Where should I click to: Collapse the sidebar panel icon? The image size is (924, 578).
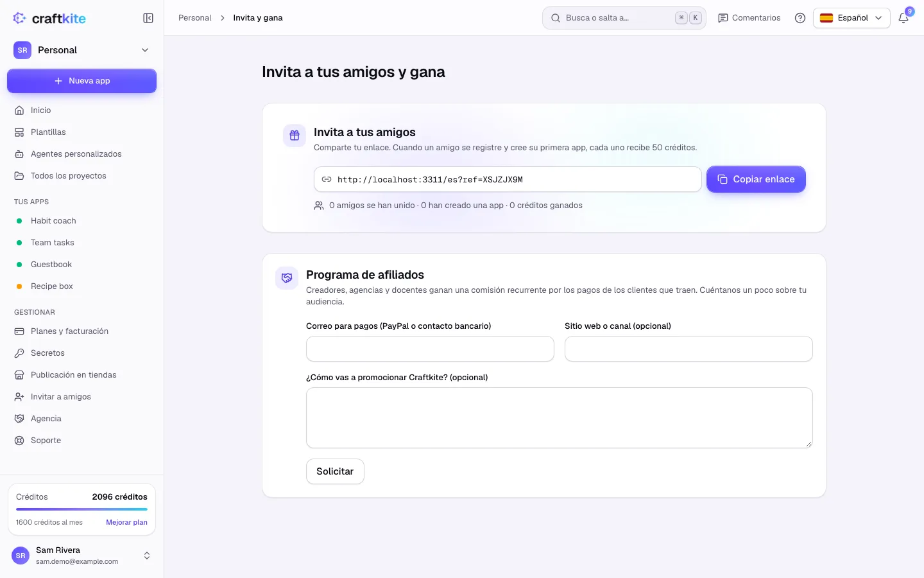click(x=148, y=18)
